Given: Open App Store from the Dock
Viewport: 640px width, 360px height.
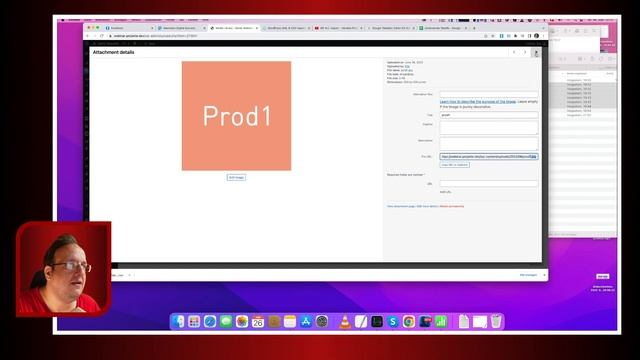Looking at the screenshot, I should pyautogui.click(x=306, y=322).
